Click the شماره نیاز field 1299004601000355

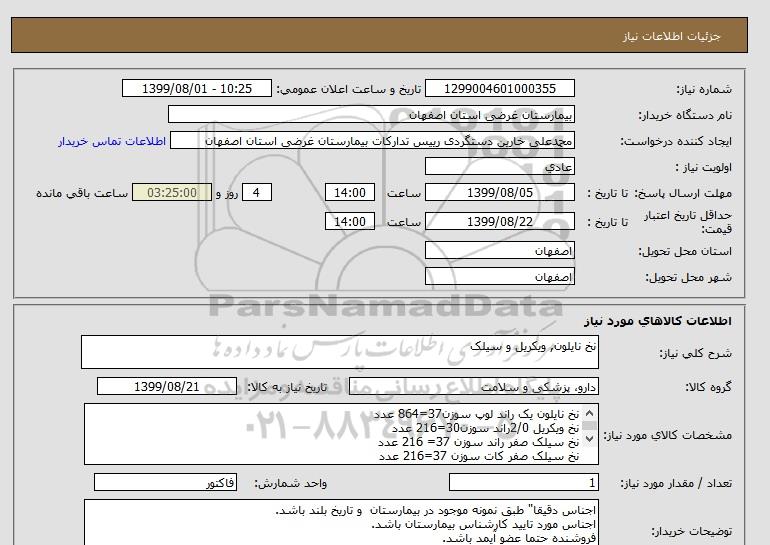(x=499, y=88)
